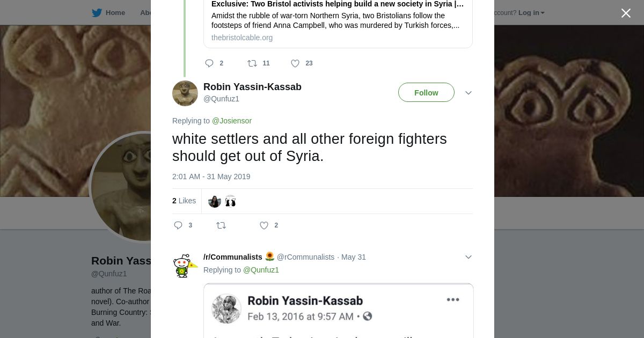The height and width of the screenshot is (338, 644).
Task: Retweet the Bristol activists tweet
Action: point(252,63)
